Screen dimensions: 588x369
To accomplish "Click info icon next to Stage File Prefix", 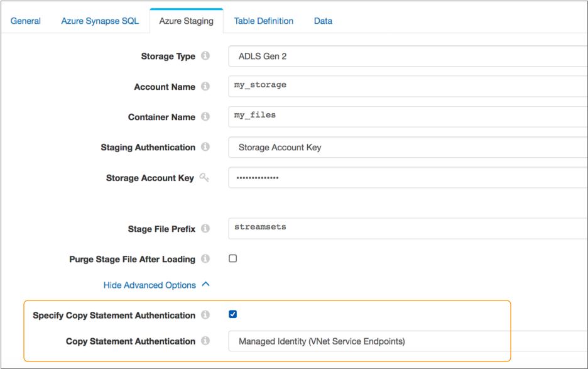I will (x=205, y=229).
